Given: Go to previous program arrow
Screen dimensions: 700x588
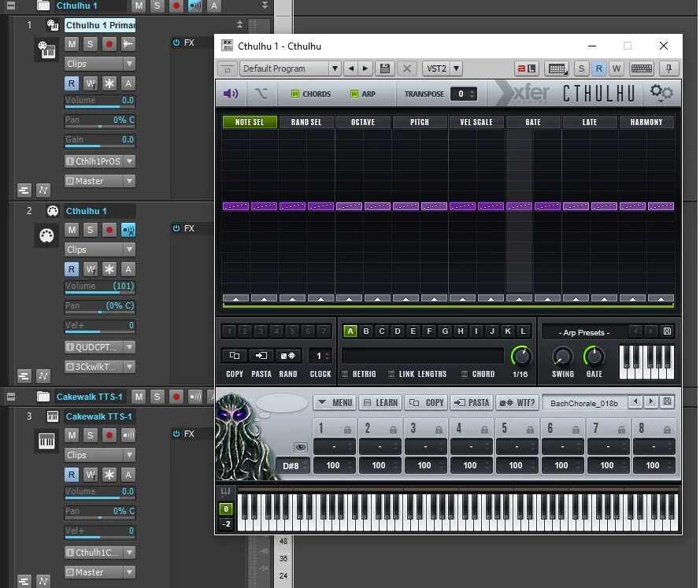Looking at the screenshot, I should [351, 68].
